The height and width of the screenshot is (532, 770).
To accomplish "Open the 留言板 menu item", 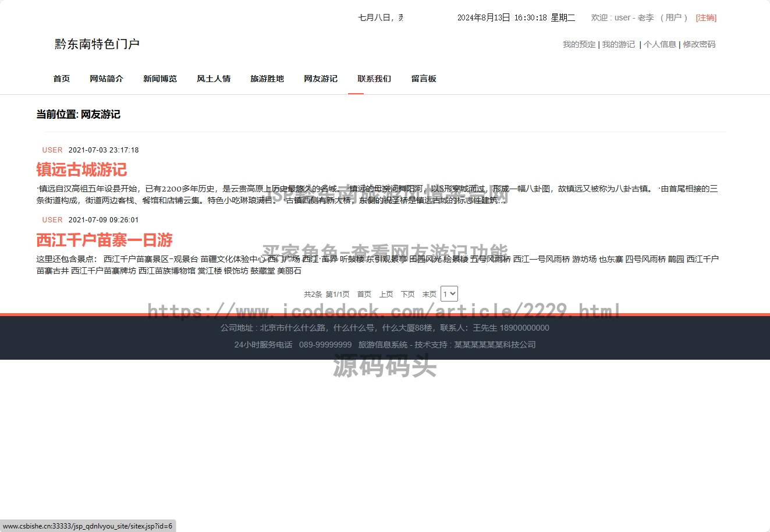I will (x=424, y=79).
